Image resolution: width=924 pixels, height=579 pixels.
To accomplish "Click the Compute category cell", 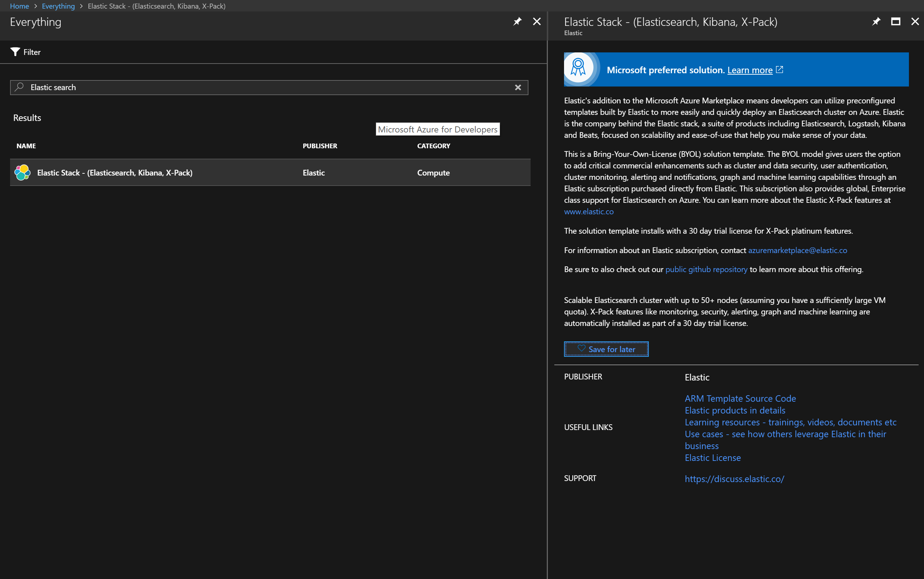I will tap(433, 173).
